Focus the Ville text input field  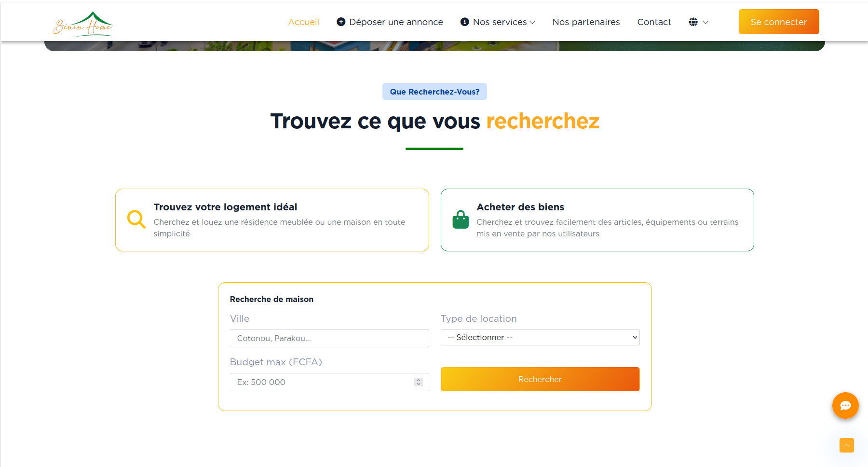tap(329, 338)
